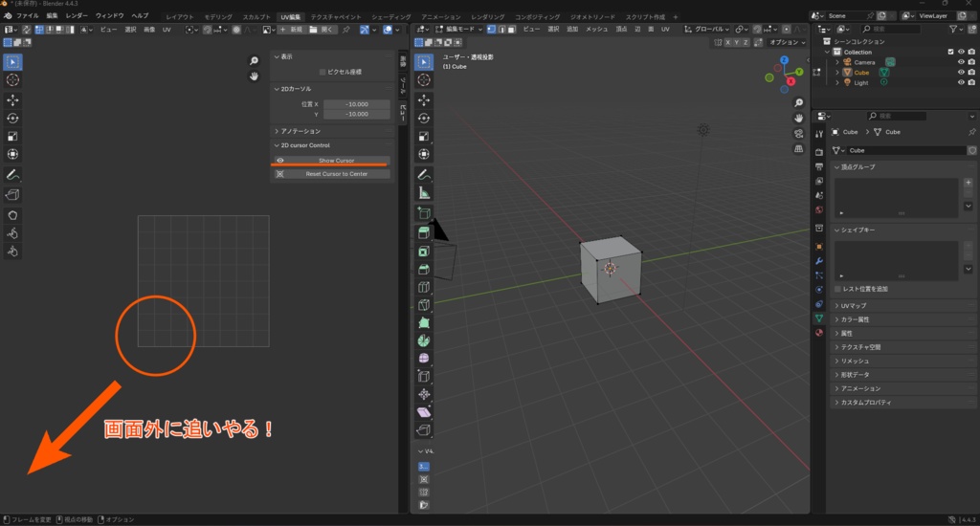Select the Transform tool in the UV editor toolbar
The width and height of the screenshot is (980, 526).
tap(12, 154)
